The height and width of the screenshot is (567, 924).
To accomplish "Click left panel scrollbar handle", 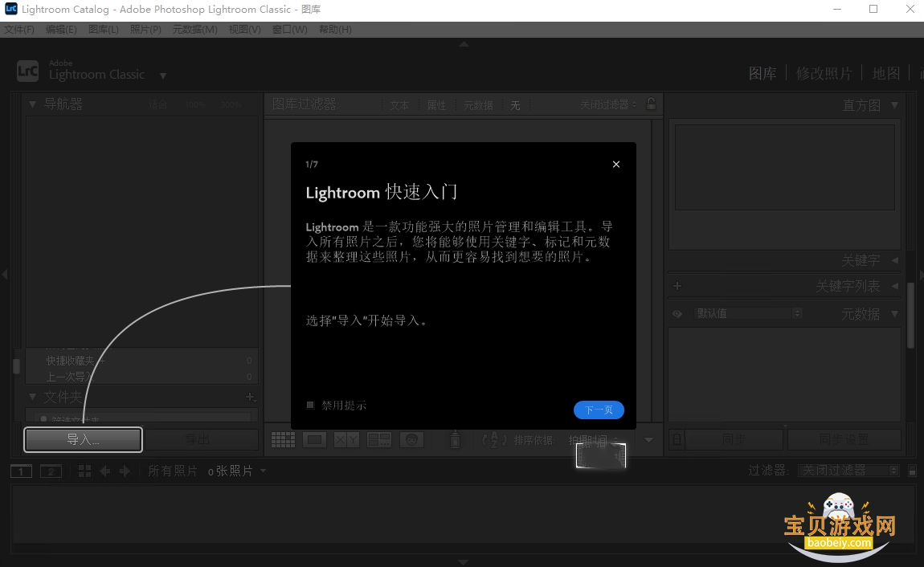I will [17, 366].
